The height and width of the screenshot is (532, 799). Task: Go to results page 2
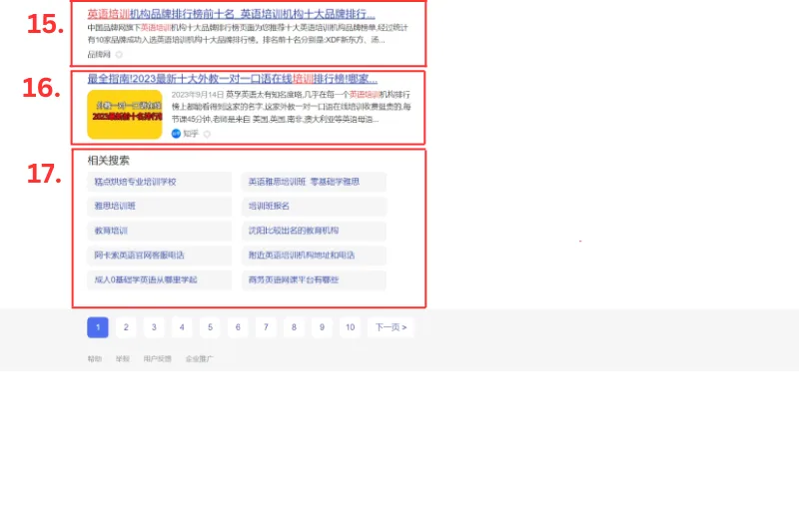[126, 327]
